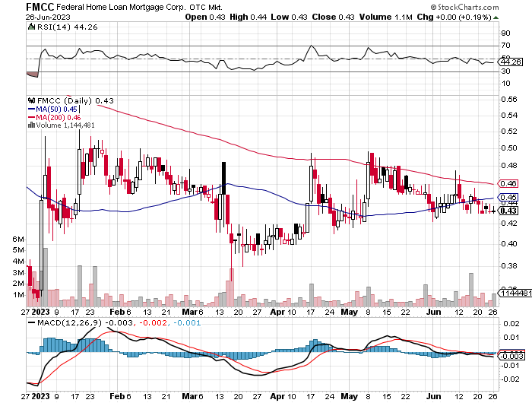Screen dimensions: 532x403
Task: Click the RSI current value tag 44.26
Action: 511,62
